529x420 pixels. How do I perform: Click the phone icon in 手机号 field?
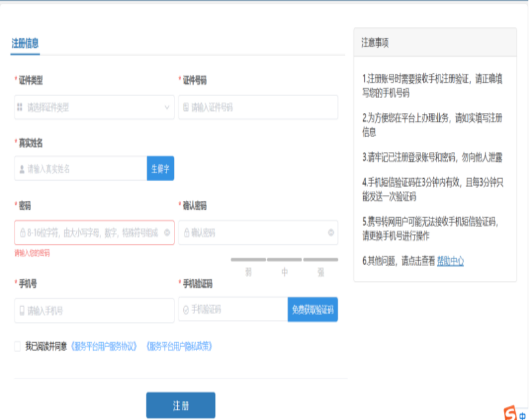(x=22, y=310)
